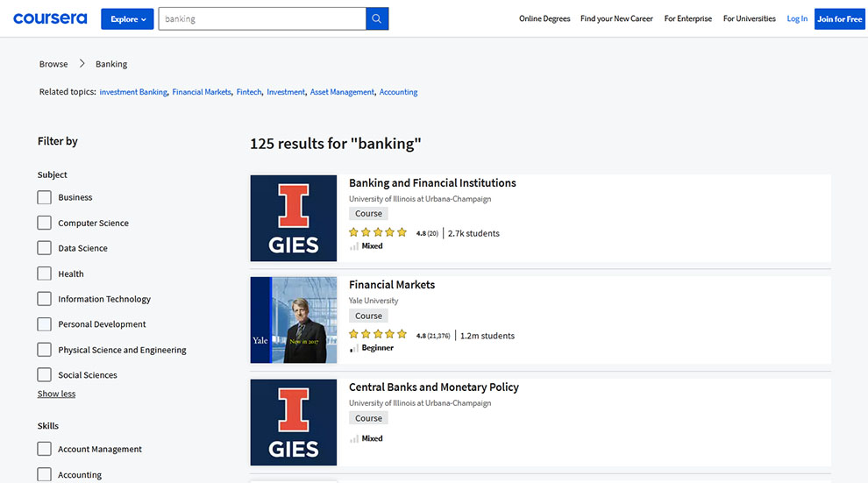Image resolution: width=868 pixels, height=483 pixels.
Task: Click the star rating for Financial Markets
Action: (x=378, y=334)
